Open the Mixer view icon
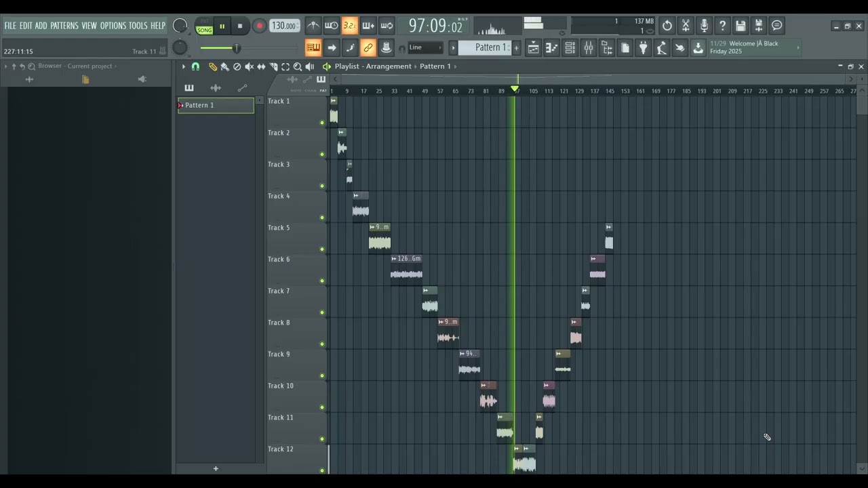The height and width of the screenshot is (488, 868). click(x=589, y=47)
